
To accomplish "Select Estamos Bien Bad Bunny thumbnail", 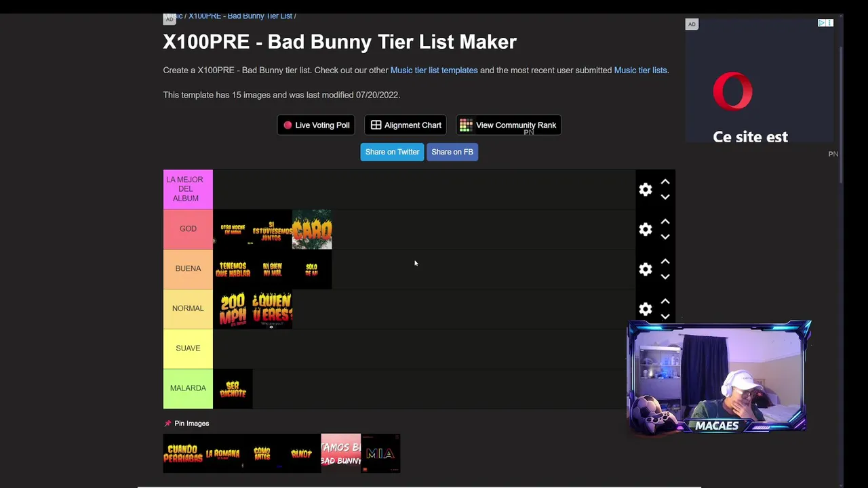I will coord(341,453).
